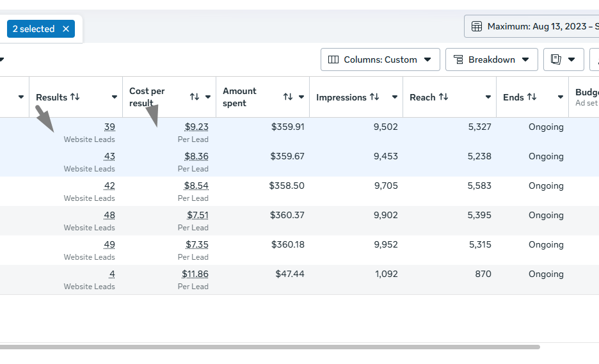The image size is (599, 364).
Task: Open the Breakdown dropdown
Action: tap(491, 59)
